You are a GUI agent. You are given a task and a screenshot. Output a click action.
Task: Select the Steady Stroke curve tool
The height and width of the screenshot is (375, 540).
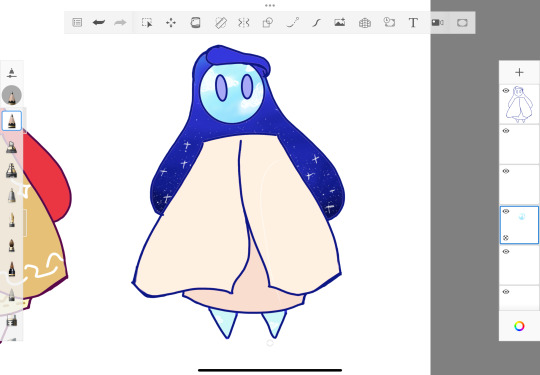coord(316,23)
